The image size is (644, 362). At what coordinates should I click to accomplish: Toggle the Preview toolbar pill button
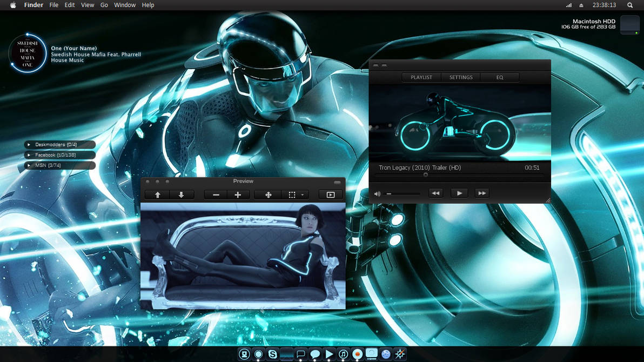[x=337, y=182]
